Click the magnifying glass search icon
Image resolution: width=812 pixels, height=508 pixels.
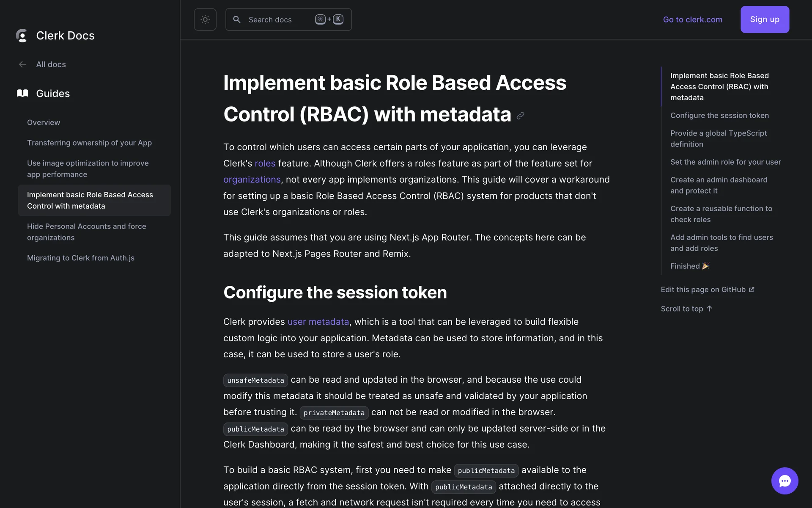(237, 19)
